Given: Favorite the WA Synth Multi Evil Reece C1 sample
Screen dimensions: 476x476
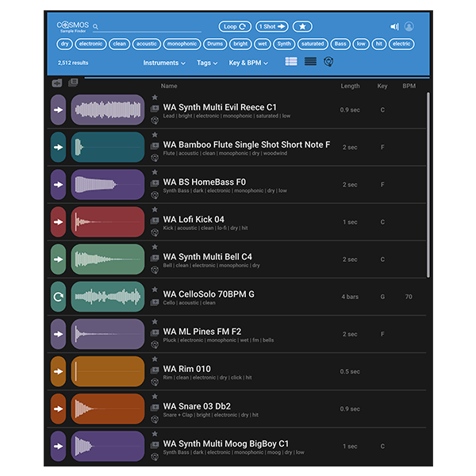Looking at the screenshot, I should point(155,98).
